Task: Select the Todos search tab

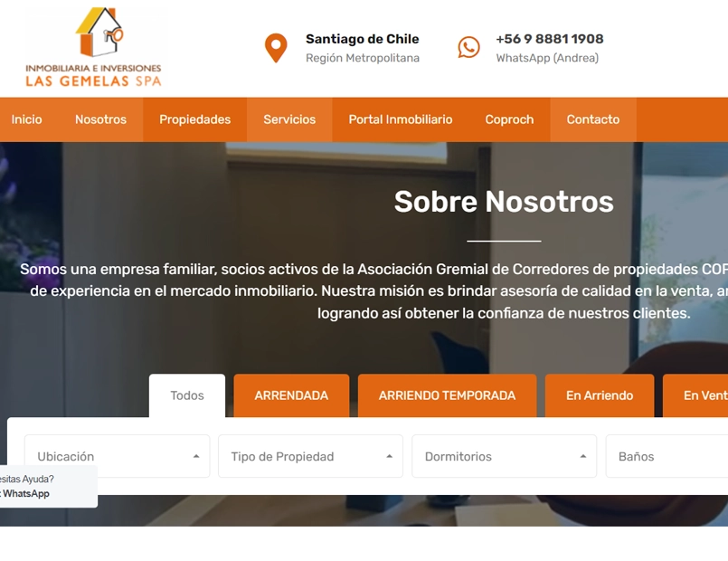Action: click(x=187, y=395)
